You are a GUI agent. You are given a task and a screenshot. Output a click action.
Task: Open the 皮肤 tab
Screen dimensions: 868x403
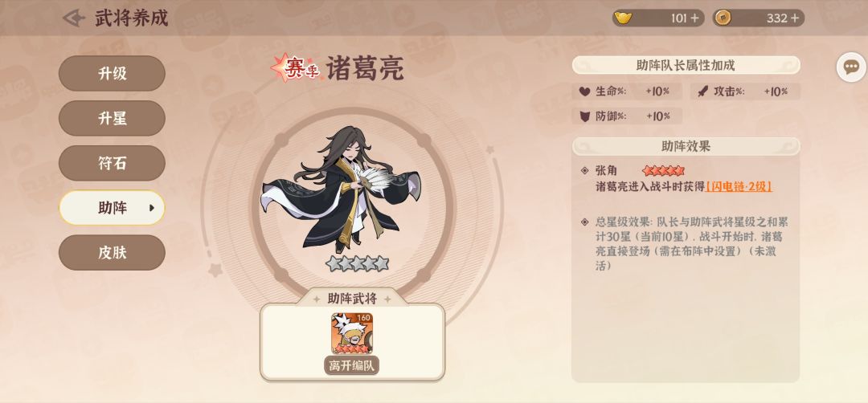click(x=112, y=253)
